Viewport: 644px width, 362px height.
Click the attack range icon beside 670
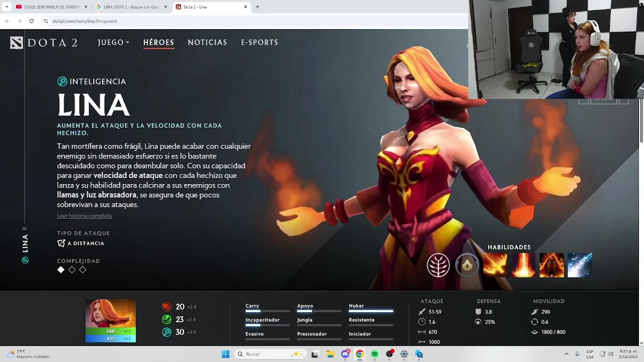coord(422,332)
